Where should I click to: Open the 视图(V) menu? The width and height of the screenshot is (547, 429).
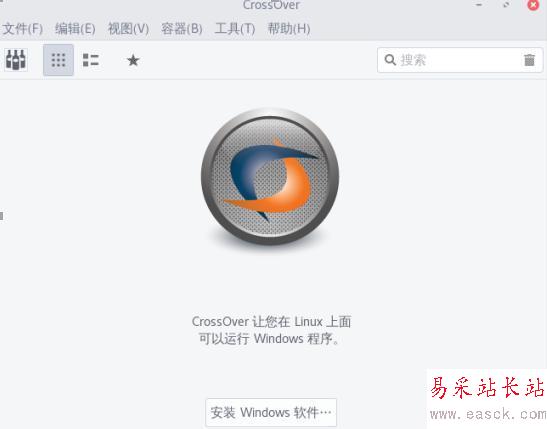(x=128, y=29)
